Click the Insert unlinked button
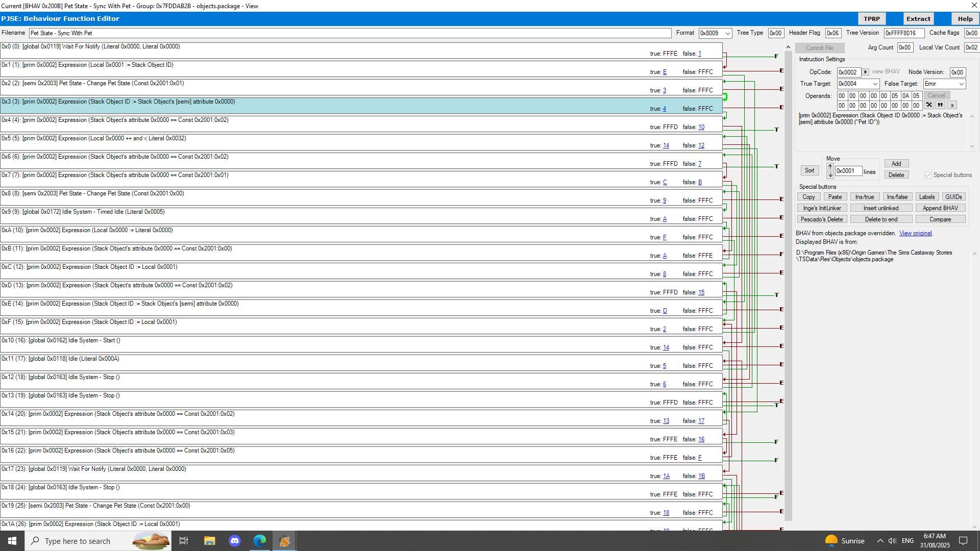The height and width of the screenshot is (551, 980). click(x=881, y=208)
